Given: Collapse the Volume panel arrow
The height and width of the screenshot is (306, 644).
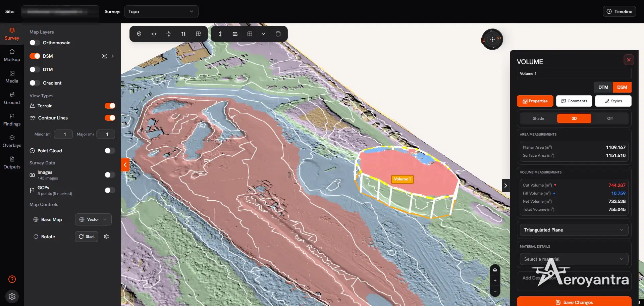Looking at the screenshot, I should (506, 186).
